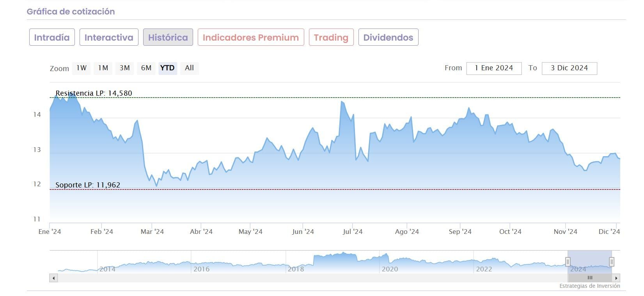Select the Histórica tab
644x296 pixels.
pos(168,37)
